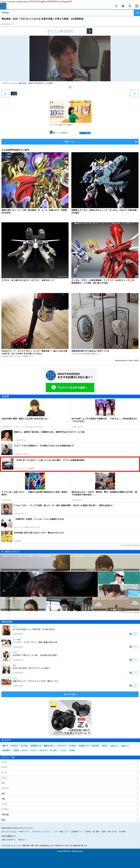Click camera icon on 逆転オセロニア row
The image size is (140, 868).
(131, 685)
